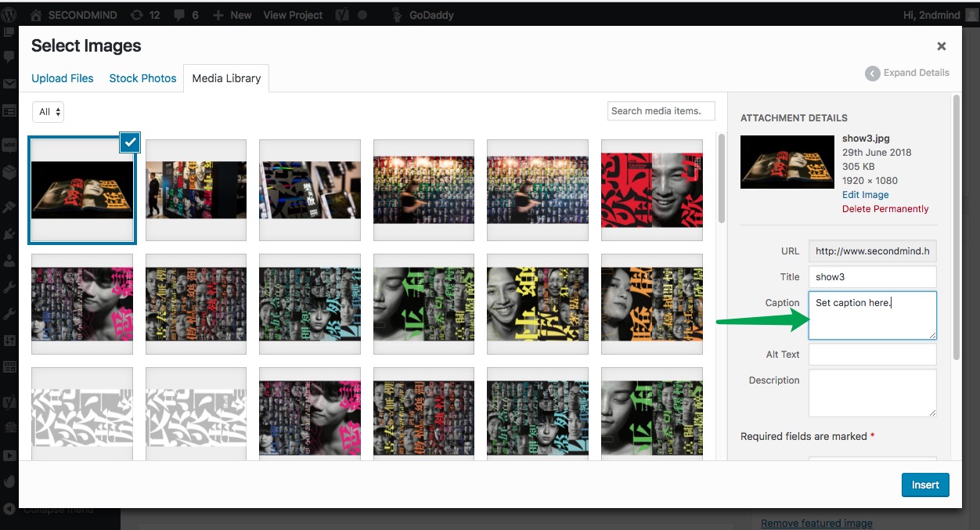Open the All media filter dropdown

click(49, 112)
